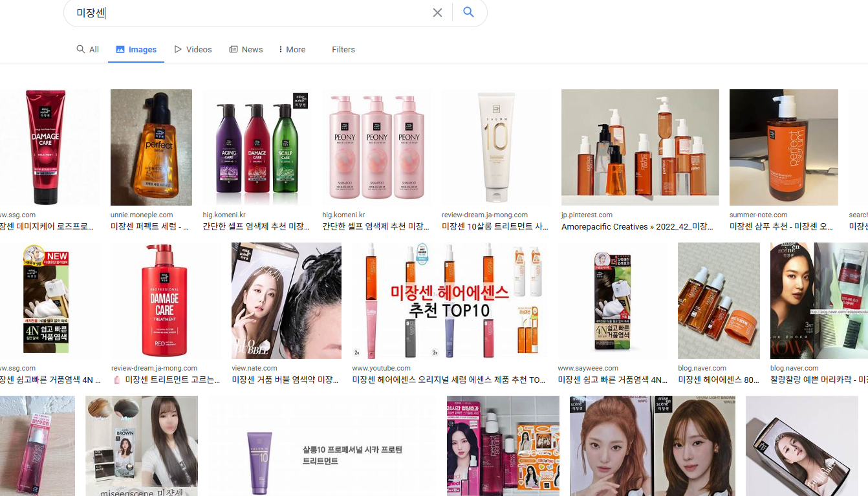Viewport: 868px width, 496px height.
Task: Open the Hello Bubble hair dye photo
Action: [287, 301]
